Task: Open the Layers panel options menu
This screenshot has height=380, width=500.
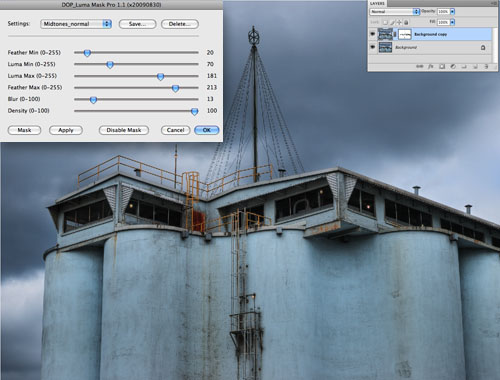Action: [x=493, y=3]
